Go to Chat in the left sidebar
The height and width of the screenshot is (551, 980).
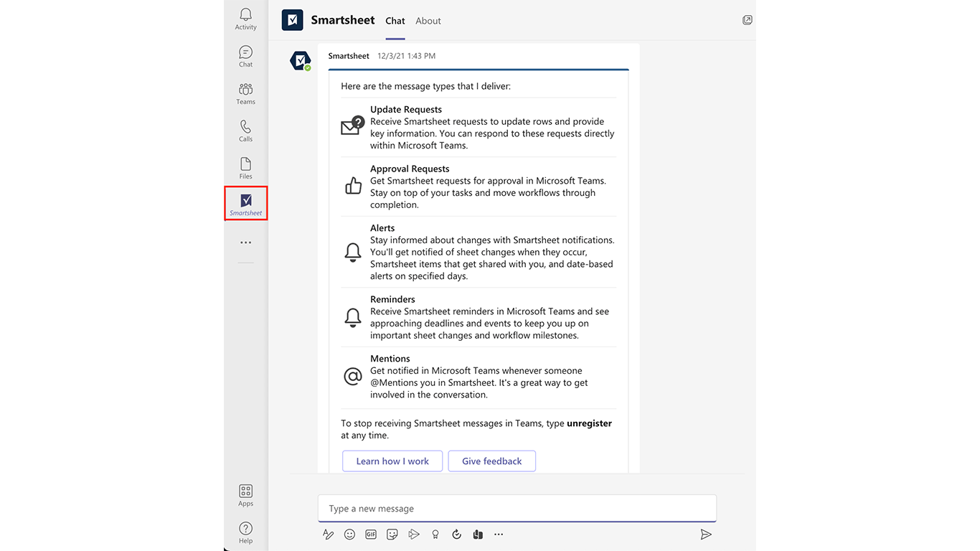[245, 56]
